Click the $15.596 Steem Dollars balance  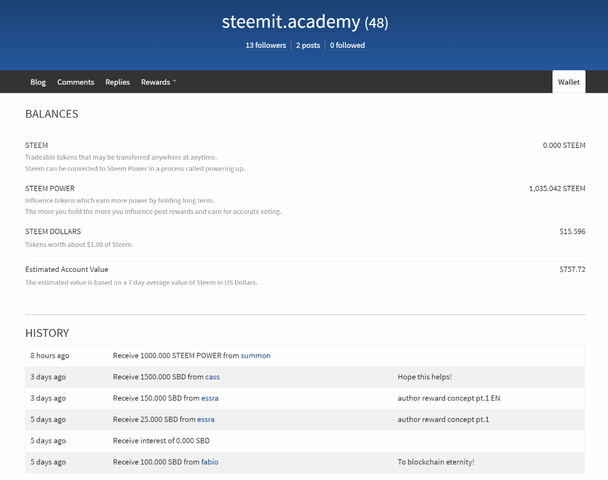click(572, 231)
